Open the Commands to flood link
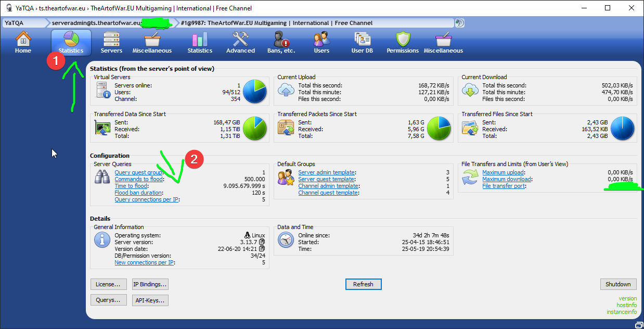The width and height of the screenshot is (644, 329). [x=139, y=179]
